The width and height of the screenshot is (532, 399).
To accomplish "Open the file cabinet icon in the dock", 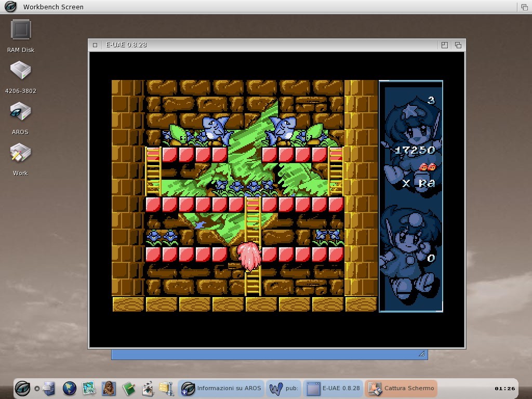I will pyautogui.click(x=49, y=389).
